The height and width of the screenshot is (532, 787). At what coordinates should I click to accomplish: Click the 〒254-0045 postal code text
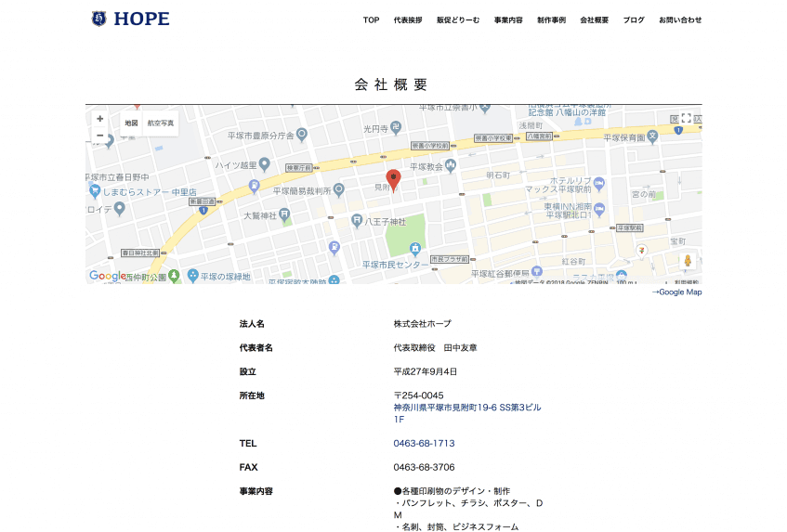point(419,396)
